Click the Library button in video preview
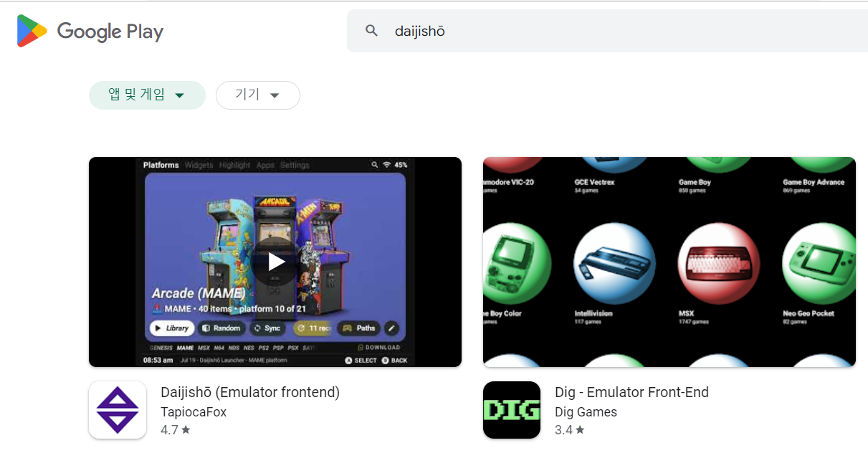This screenshot has width=868, height=458. click(172, 328)
